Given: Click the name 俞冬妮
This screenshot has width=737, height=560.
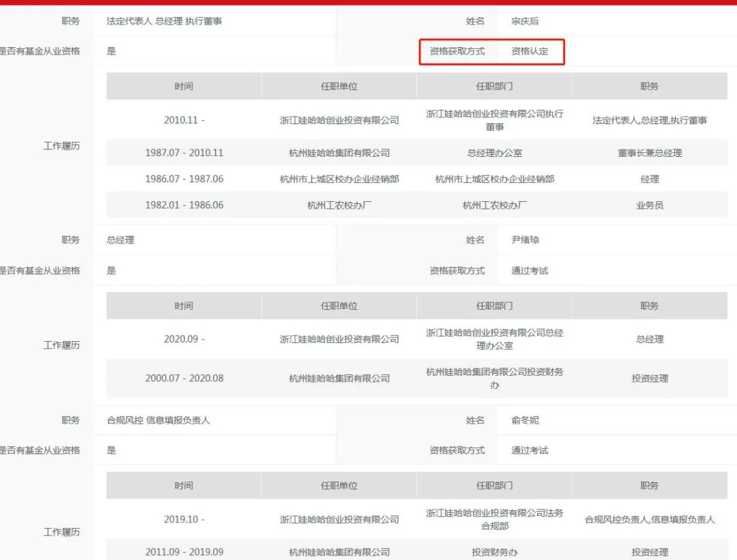Looking at the screenshot, I should point(525,420).
